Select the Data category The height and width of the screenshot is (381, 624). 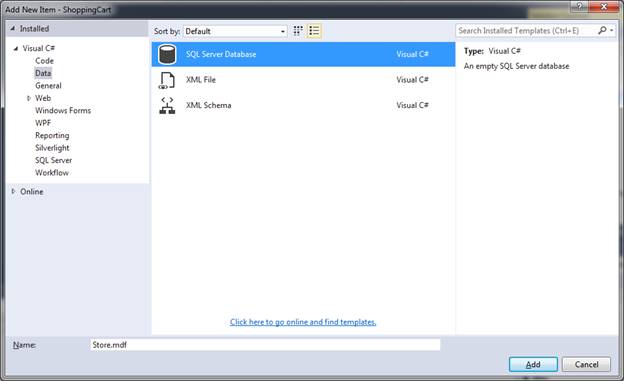[x=43, y=73]
